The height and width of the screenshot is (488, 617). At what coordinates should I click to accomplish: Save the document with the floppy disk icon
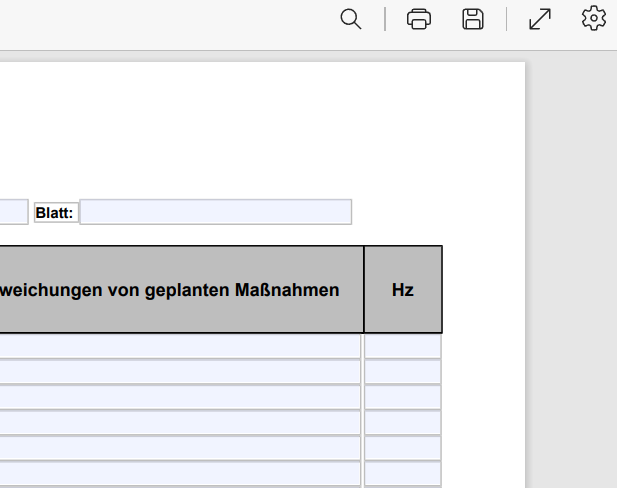coord(473,19)
